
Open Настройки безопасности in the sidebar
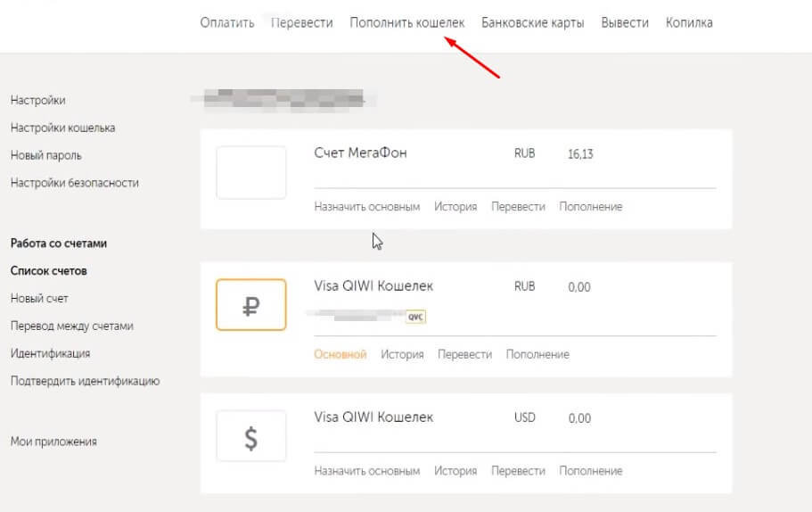(75, 183)
